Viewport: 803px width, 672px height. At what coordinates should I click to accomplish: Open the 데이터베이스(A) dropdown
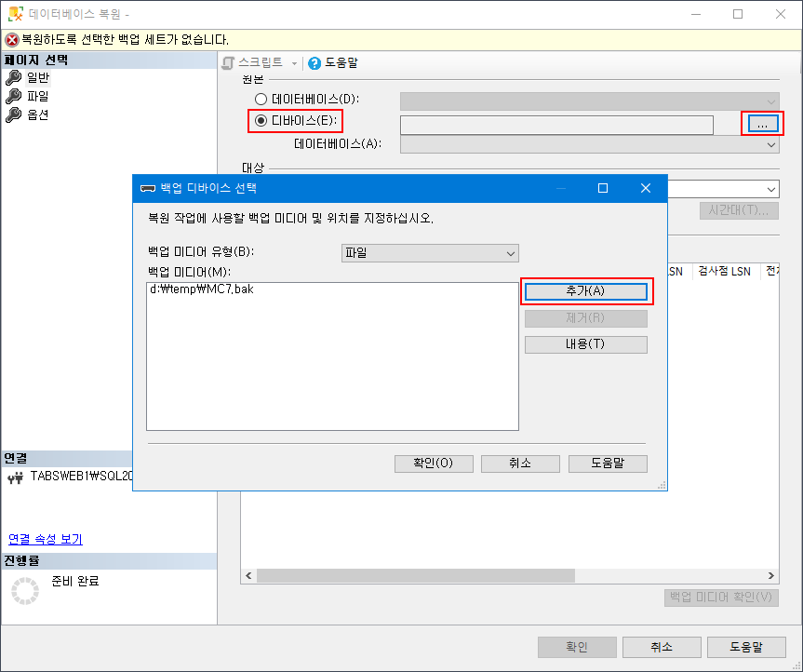point(770,146)
